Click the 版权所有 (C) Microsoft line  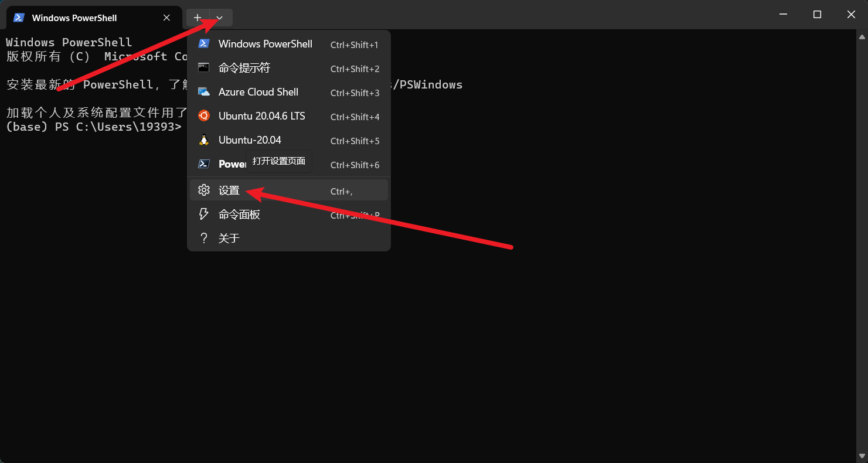(96, 56)
